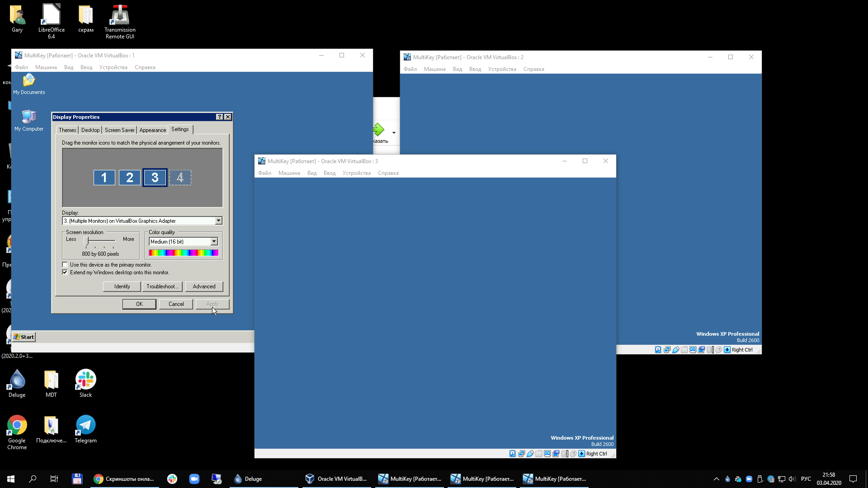Select monitor 1 icon in display arrangement

pos(104,177)
